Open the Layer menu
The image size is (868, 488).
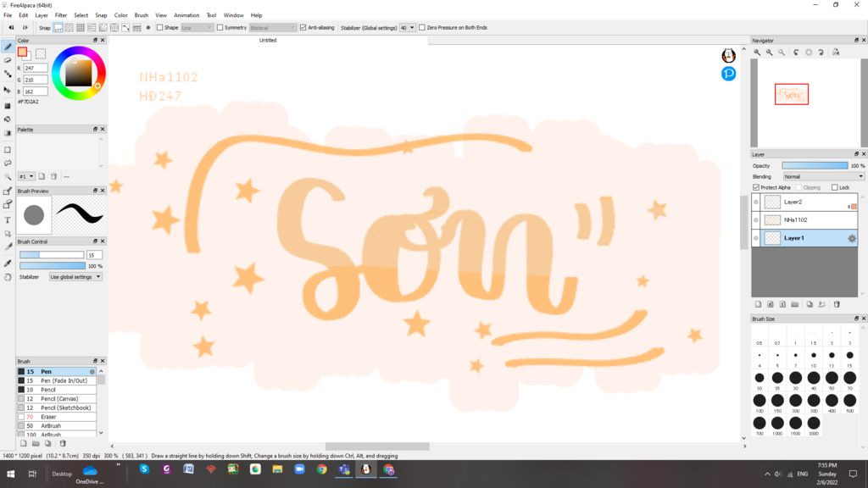tap(42, 15)
